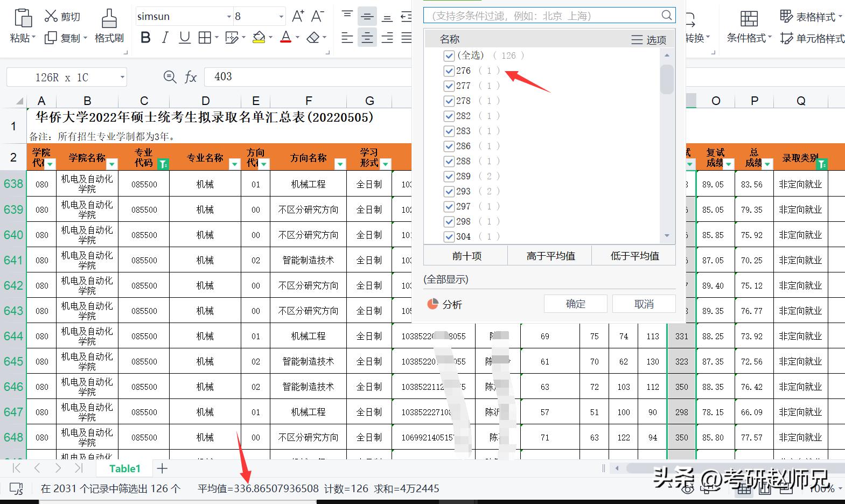Click the fill color bucket icon
Screen dimensions: 845x504
click(x=259, y=38)
